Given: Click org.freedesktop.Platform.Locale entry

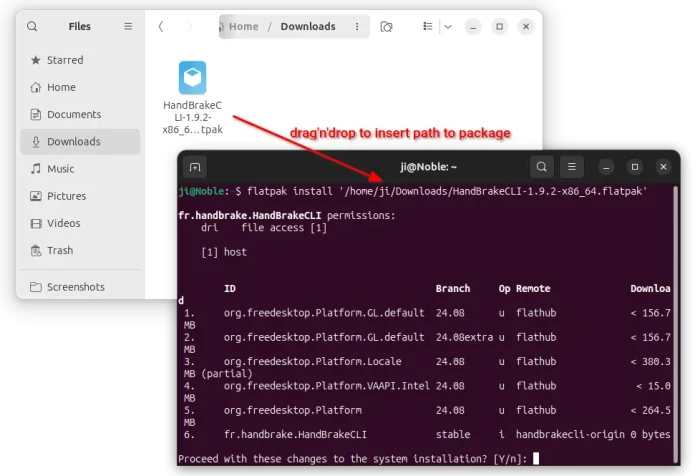Looking at the screenshot, I should [x=312, y=362].
